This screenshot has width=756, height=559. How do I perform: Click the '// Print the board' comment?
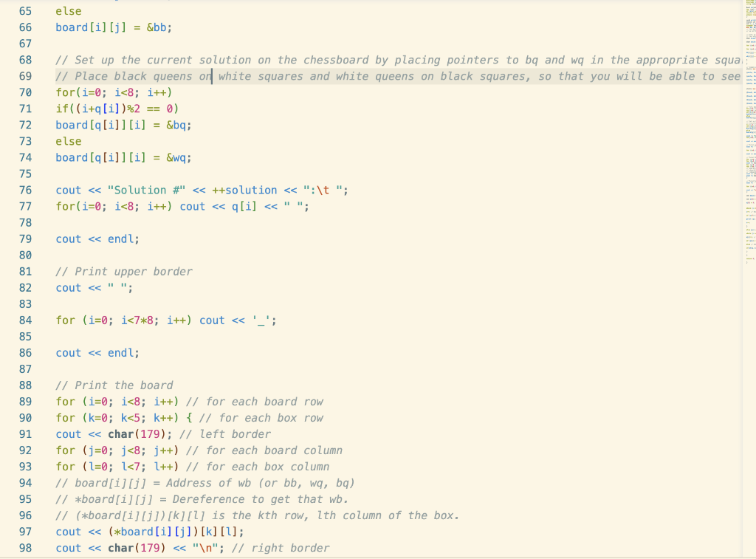pyautogui.click(x=114, y=385)
